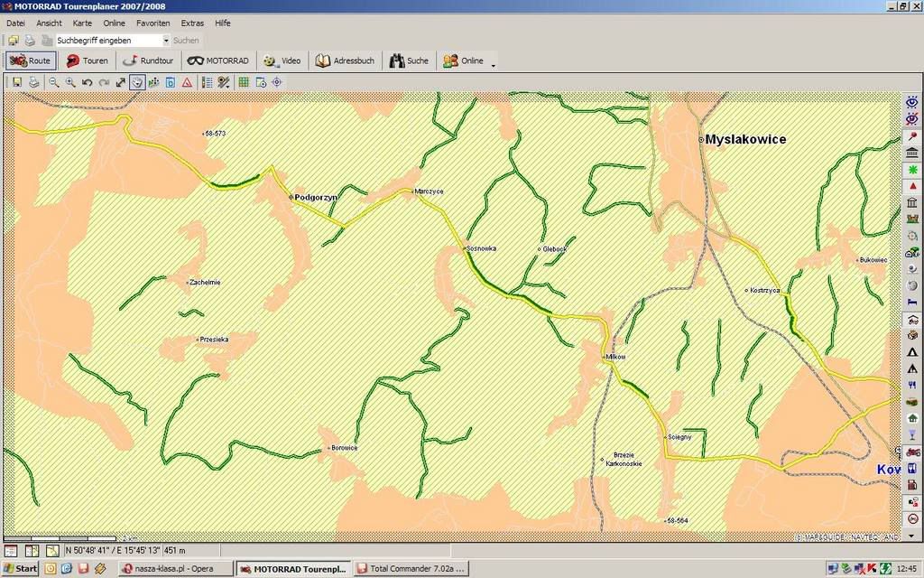Click the Suche binoculars button
The height and width of the screenshot is (578, 924).
(x=409, y=61)
